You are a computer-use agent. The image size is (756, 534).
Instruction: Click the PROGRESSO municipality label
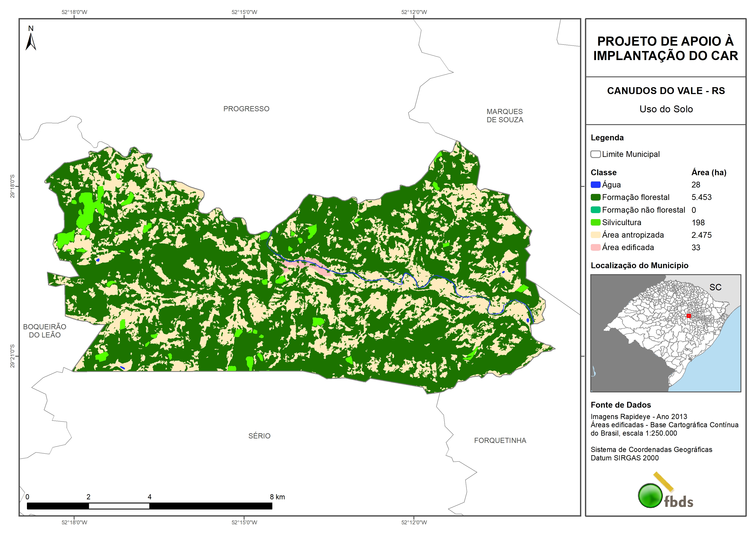pyautogui.click(x=246, y=109)
